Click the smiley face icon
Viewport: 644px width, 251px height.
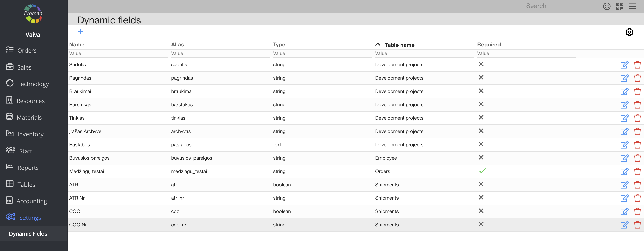pos(607,6)
